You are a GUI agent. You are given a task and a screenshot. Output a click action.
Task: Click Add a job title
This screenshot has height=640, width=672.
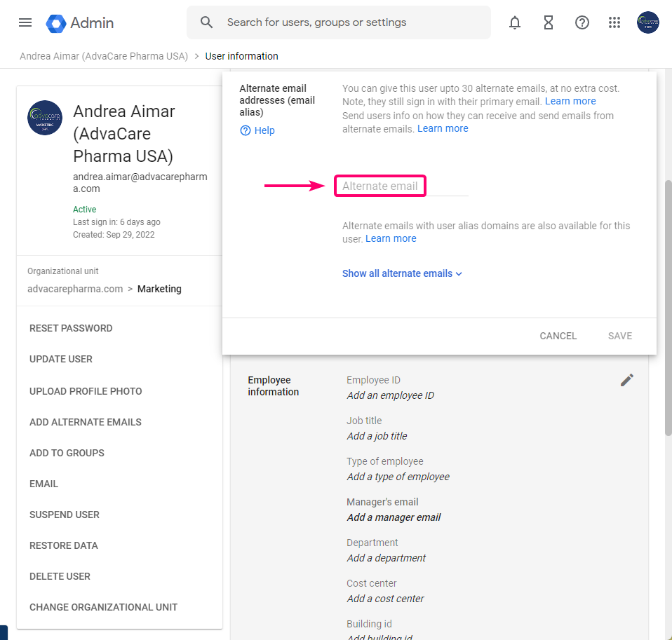377,436
